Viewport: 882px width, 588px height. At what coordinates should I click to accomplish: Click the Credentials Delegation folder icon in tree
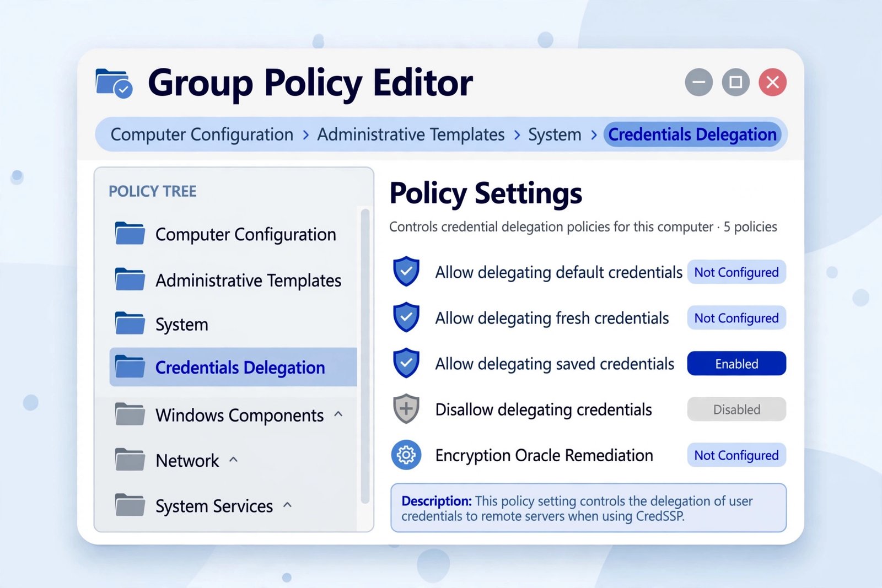pyautogui.click(x=130, y=366)
